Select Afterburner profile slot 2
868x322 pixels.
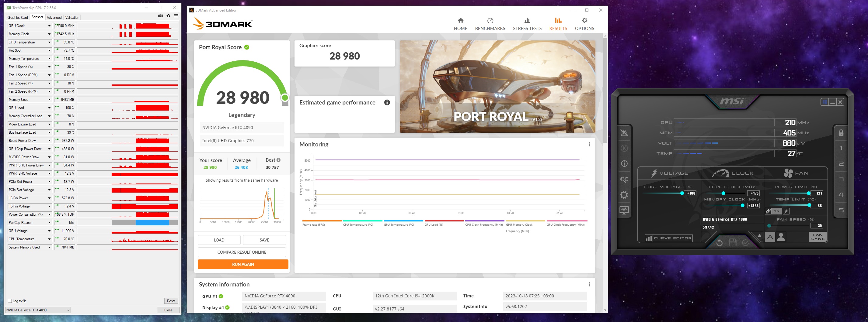pos(841,164)
